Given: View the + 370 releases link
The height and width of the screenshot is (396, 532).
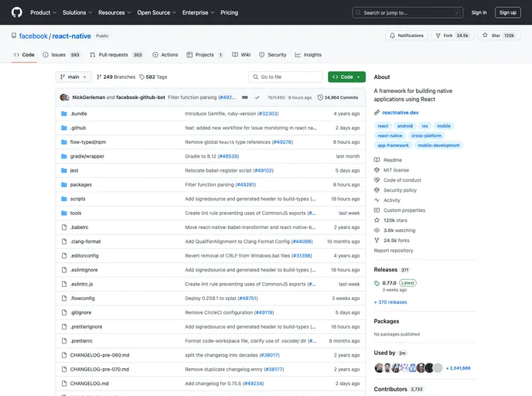Looking at the screenshot, I should coord(390,302).
